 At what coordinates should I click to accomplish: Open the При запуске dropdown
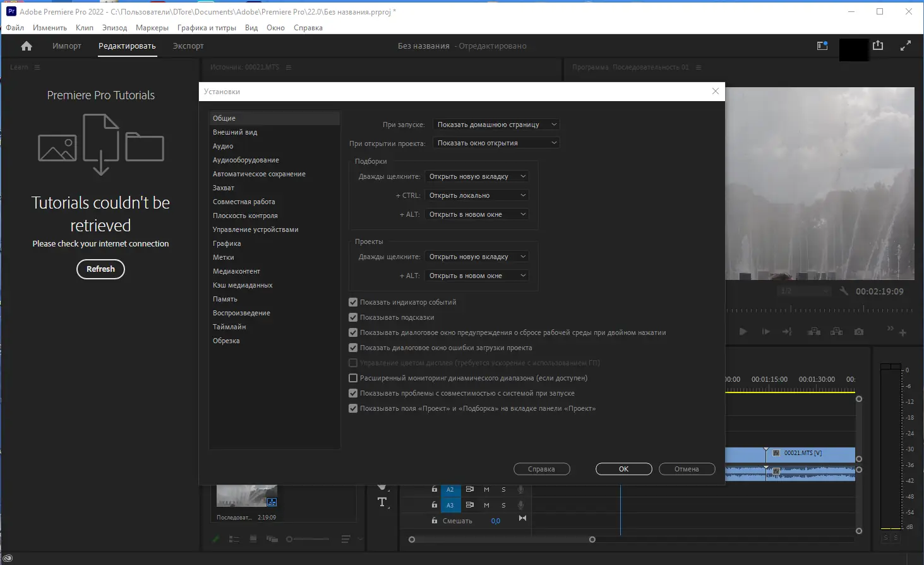[496, 125]
